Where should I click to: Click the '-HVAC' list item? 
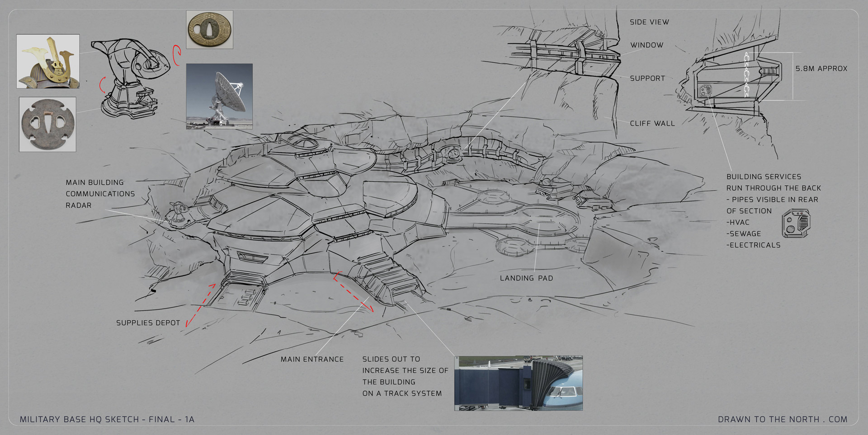point(738,222)
